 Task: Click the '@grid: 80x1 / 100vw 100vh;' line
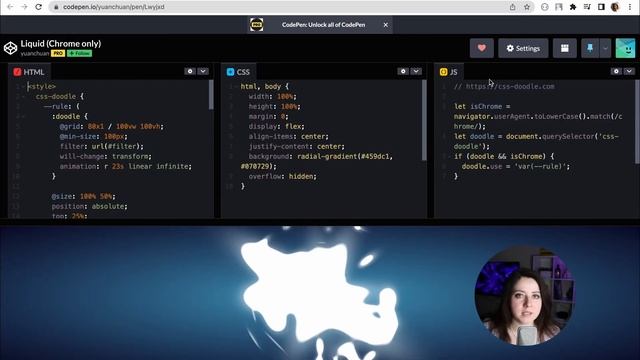tap(111, 127)
